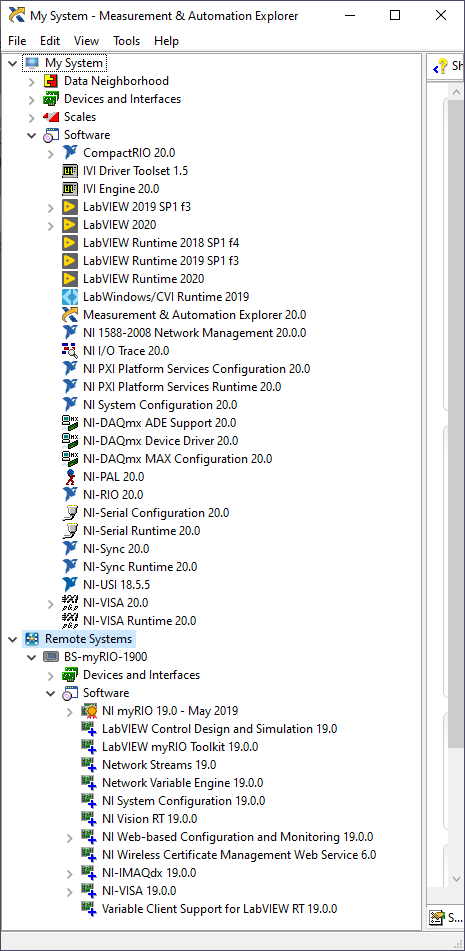Click the LabVIEW 2020 icon

coord(70,225)
